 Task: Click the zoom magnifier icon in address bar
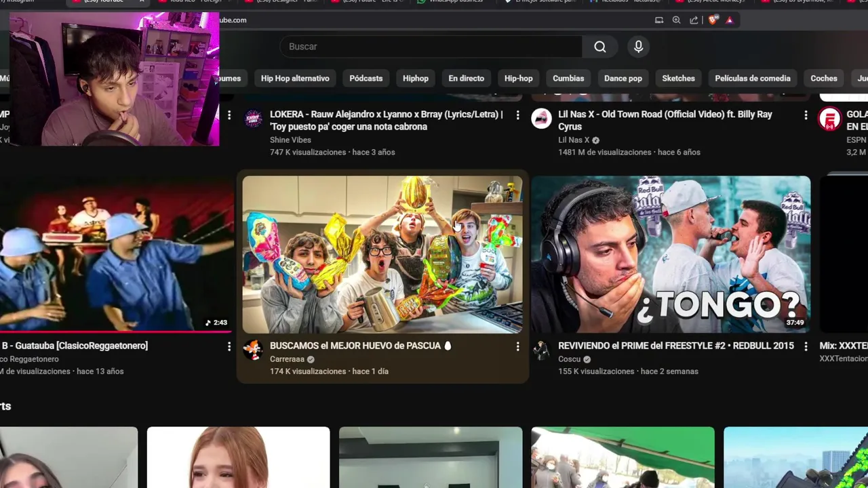pyautogui.click(x=676, y=20)
